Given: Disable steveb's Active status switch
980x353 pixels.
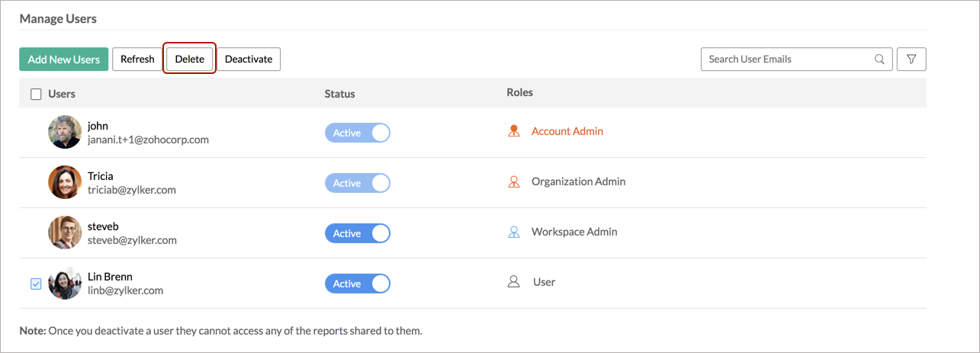Looking at the screenshot, I should pyautogui.click(x=358, y=233).
